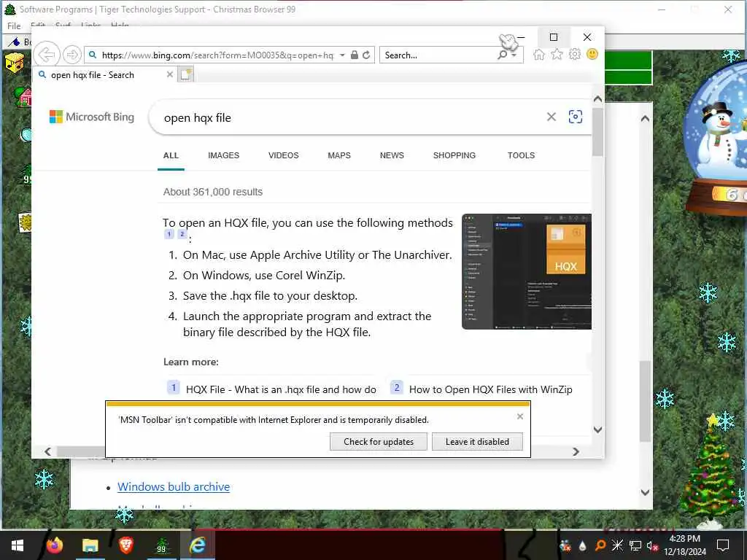Open the HQX screenshot thumbnail
Viewport: 747px width, 560px height.
527,271
